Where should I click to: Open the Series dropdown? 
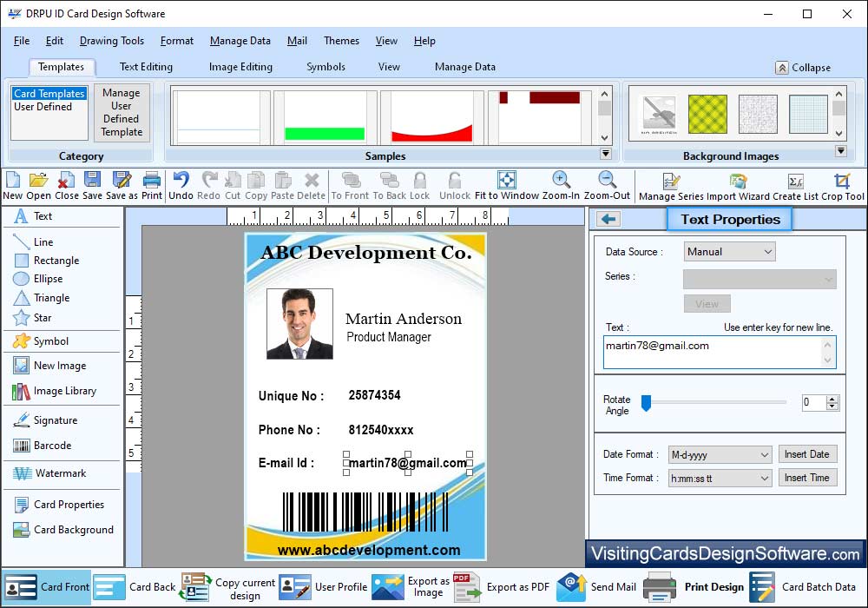pyautogui.click(x=759, y=280)
